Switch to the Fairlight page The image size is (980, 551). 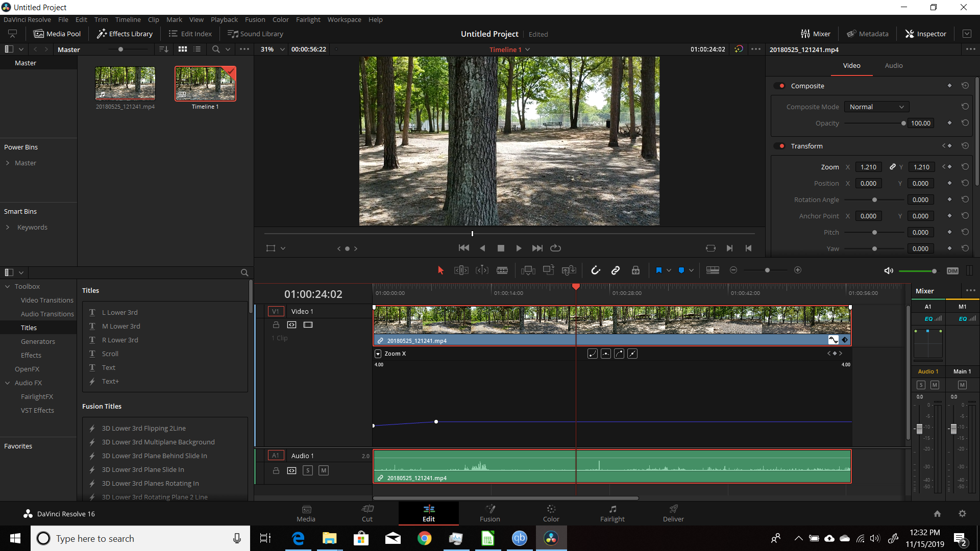[x=612, y=513]
